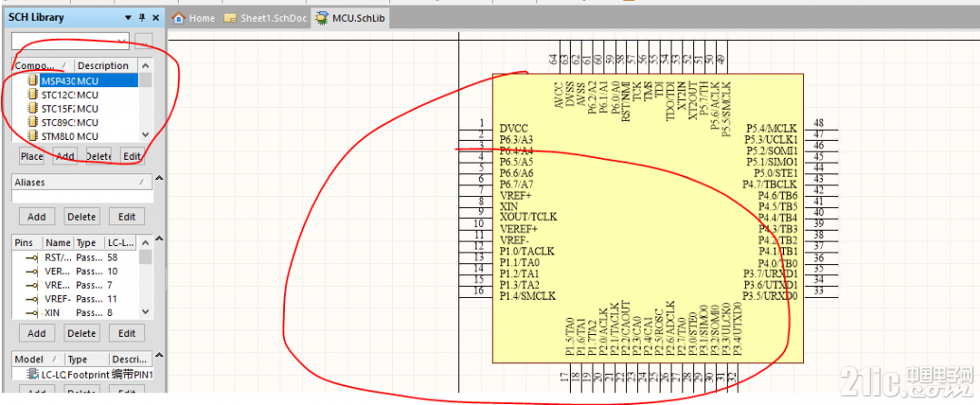Click the XOUT/TCLK pin label on the symbol
The width and height of the screenshot is (980, 405).
(x=528, y=217)
